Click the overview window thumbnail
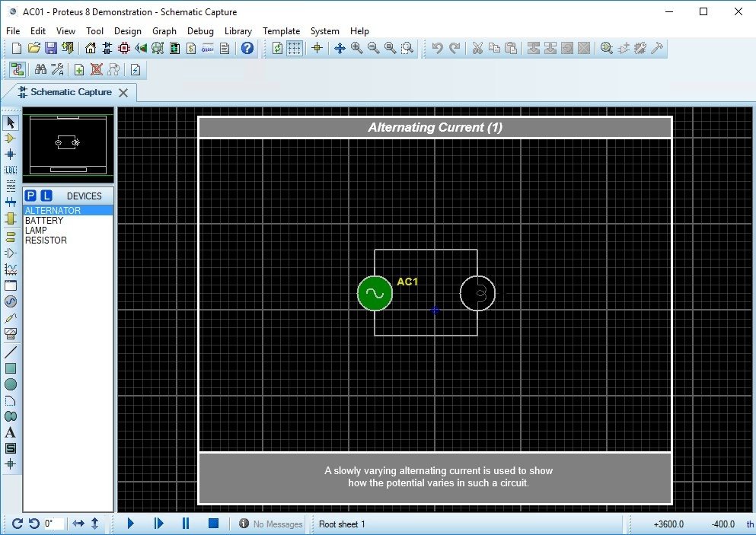 click(68, 145)
